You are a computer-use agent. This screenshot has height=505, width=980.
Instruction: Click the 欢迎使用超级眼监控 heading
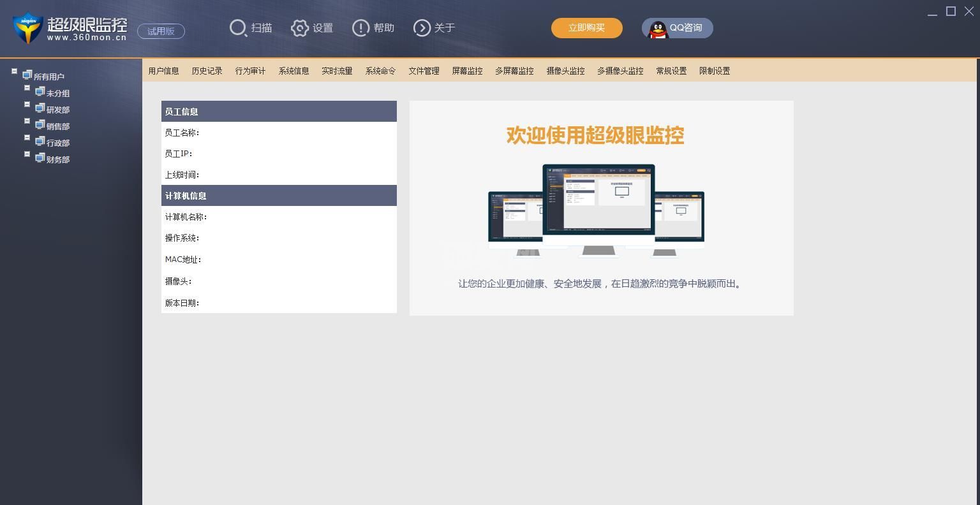[595, 135]
